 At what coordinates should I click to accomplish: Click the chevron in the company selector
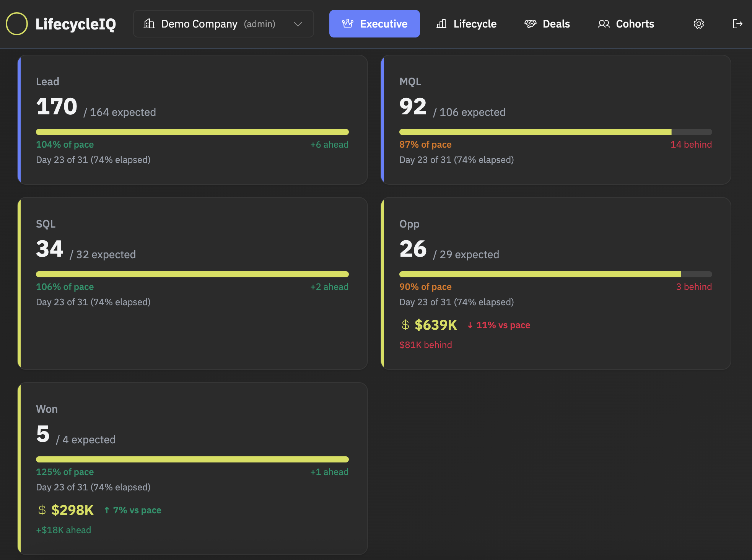(x=298, y=24)
